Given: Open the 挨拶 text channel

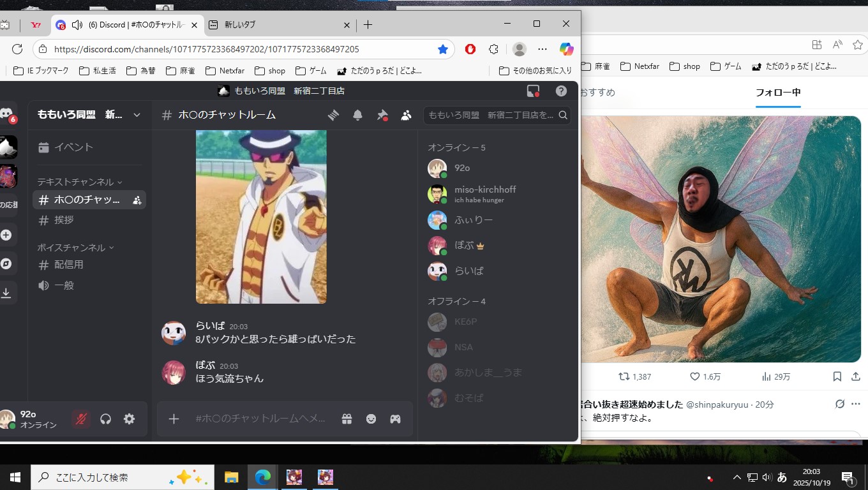Looking at the screenshot, I should click(64, 220).
